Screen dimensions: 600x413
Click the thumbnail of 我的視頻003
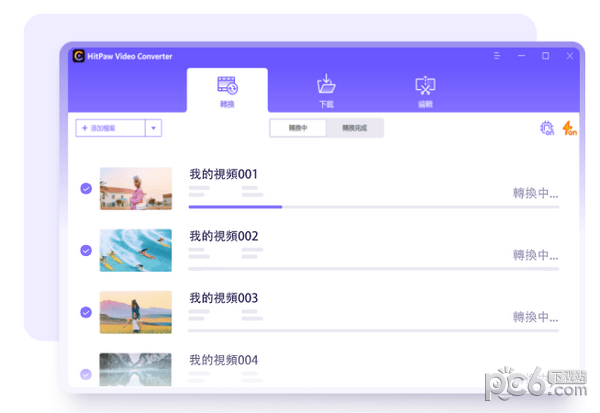[x=136, y=312]
